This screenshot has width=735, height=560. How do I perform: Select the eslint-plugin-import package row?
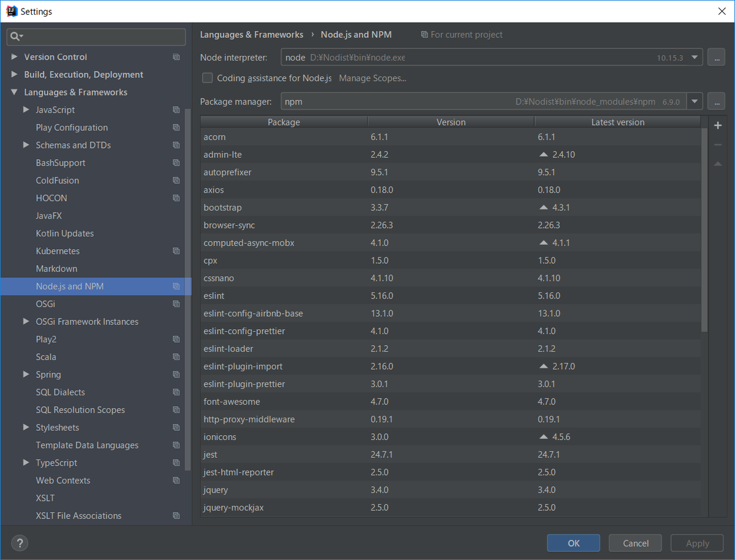[451, 367]
